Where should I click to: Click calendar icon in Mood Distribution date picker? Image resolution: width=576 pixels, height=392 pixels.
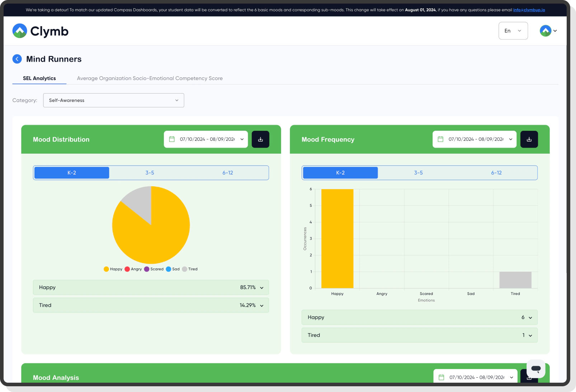click(172, 139)
